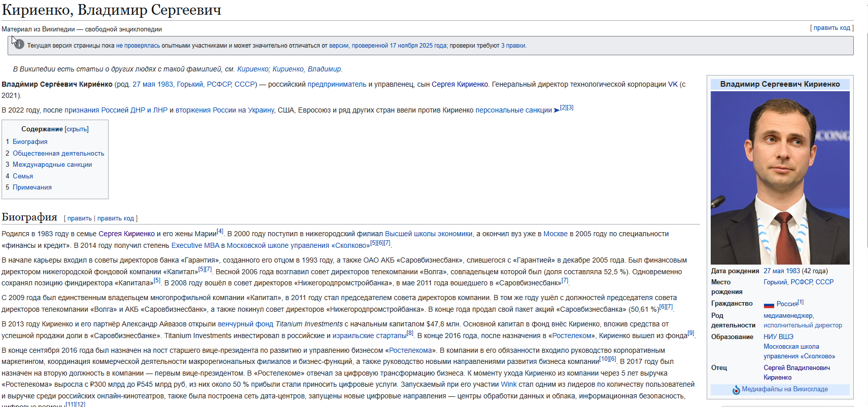Click the Wikimedia Commons logo icon in the infobox
The width and height of the screenshot is (868, 407).
tap(736, 390)
